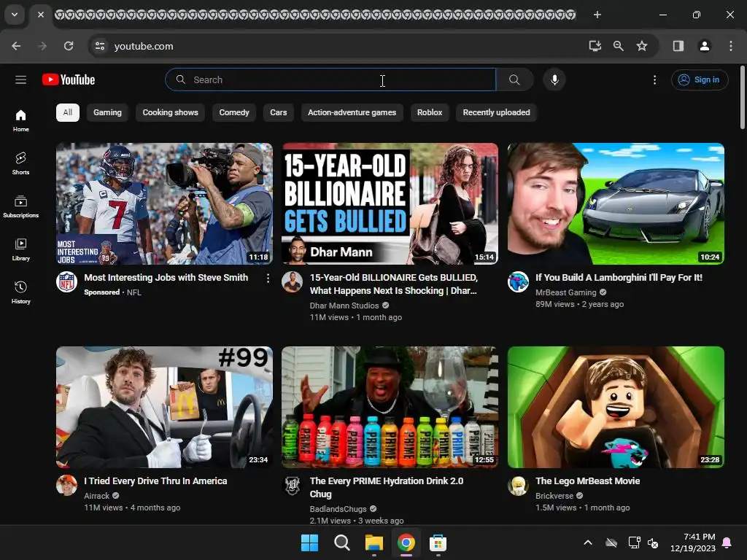
Task: Select the Recently uploaded chip
Action: [x=496, y=112]
